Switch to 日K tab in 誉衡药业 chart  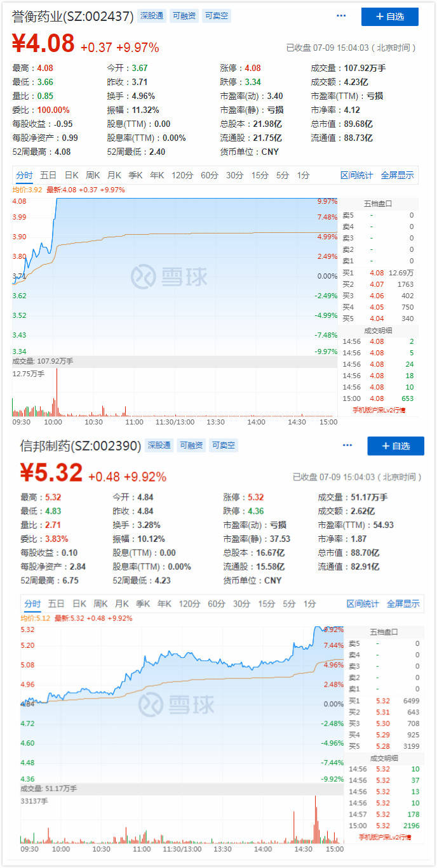pyautogui.click(x=71, y=175)
